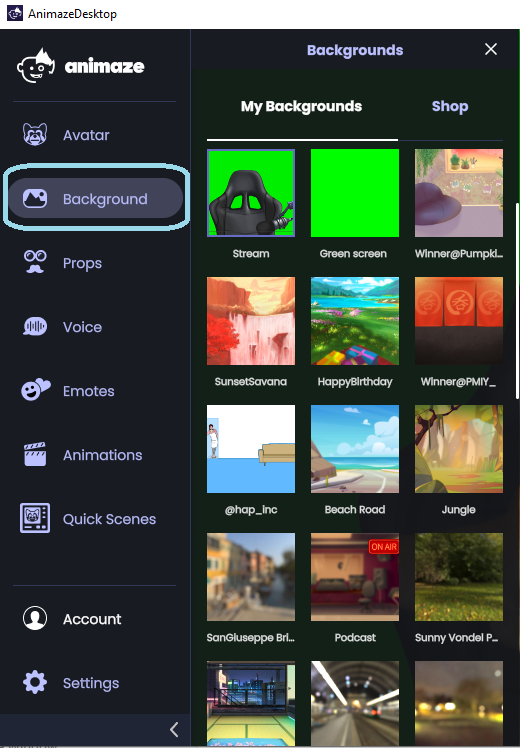
Task: Open the Account profile icon
Action: click(35, 618)
